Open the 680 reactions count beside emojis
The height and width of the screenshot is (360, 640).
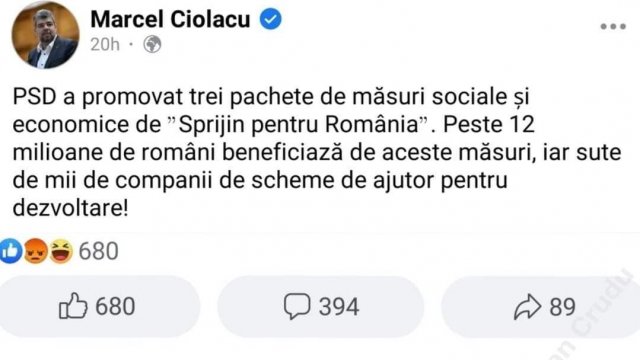(98, 251)
